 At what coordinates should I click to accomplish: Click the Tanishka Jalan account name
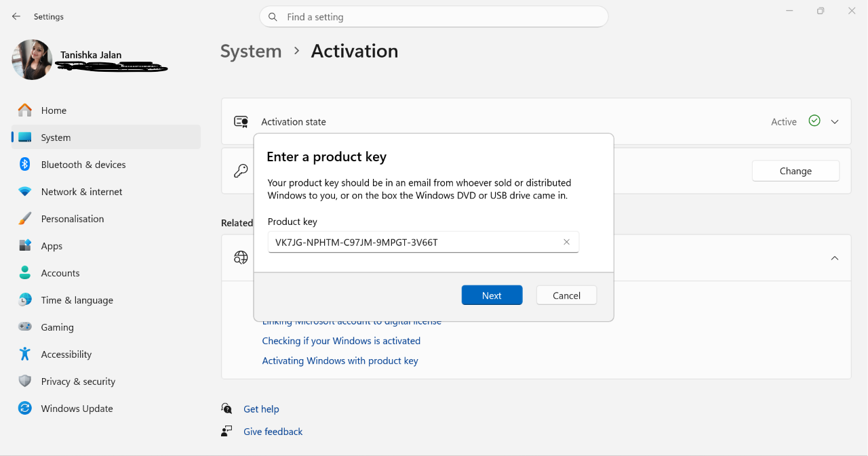tap(91, 55)
